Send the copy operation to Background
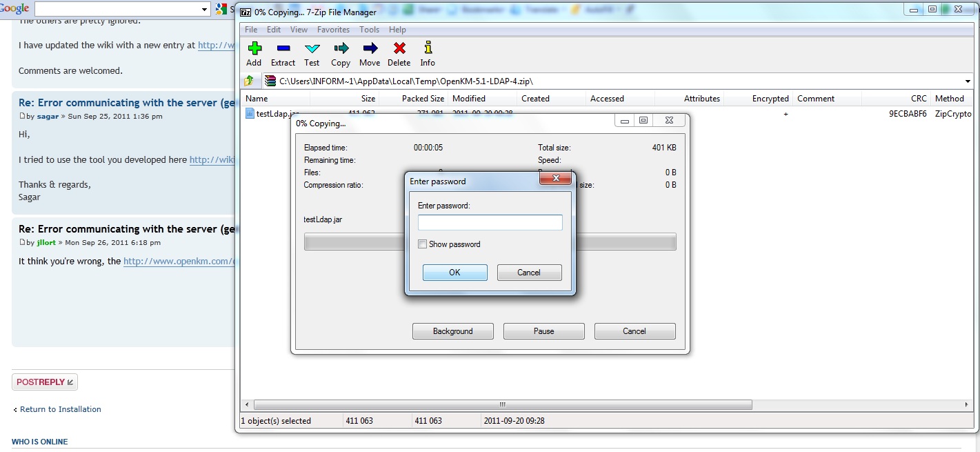Image resolution: width=980 pixels, height=452 pixels. pyautogui.click(x=452, y=331)
